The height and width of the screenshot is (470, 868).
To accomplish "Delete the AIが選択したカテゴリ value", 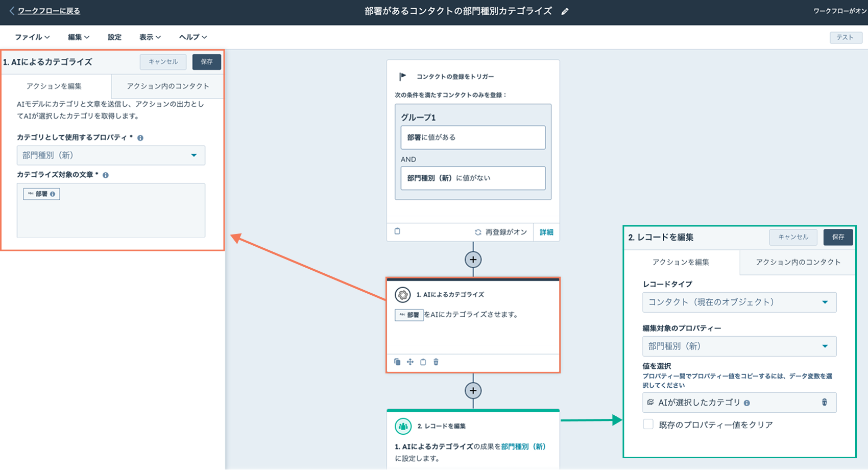I will click(x=824, y=403).
